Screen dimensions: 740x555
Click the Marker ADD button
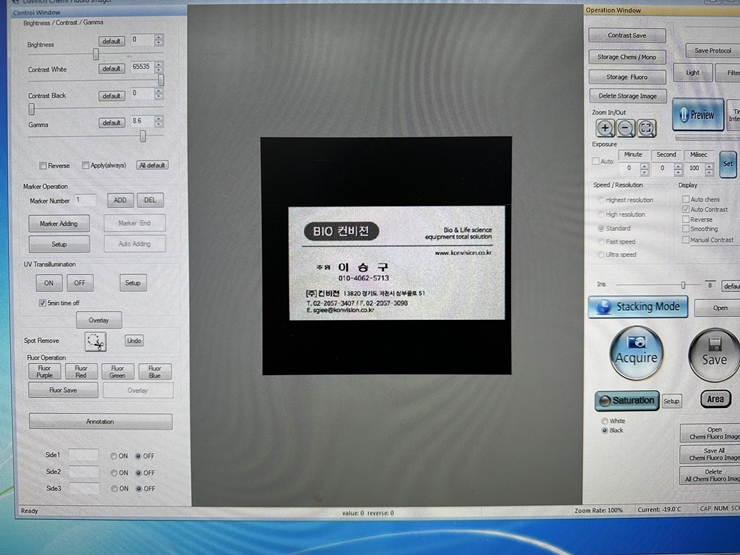pos(119,201)
